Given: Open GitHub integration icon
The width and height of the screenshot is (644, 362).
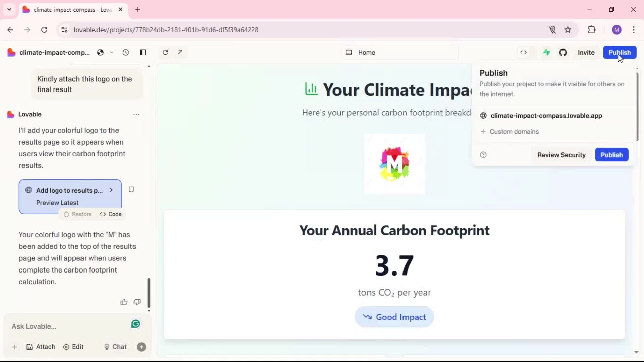Looking at the screenshot, I should (x=563, y=52).
